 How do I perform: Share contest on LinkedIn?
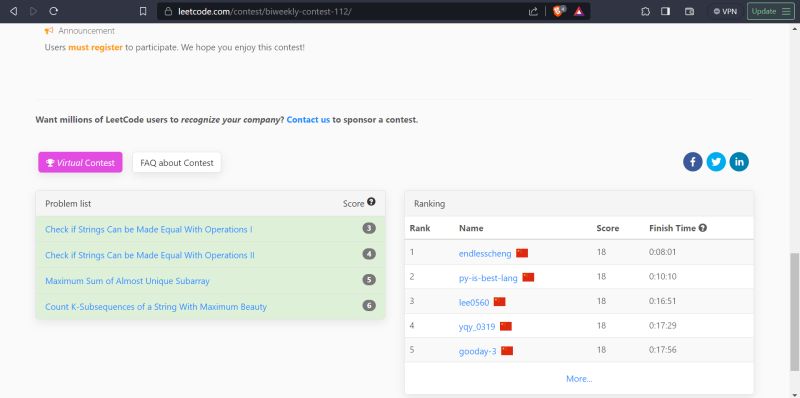point(739,162)
